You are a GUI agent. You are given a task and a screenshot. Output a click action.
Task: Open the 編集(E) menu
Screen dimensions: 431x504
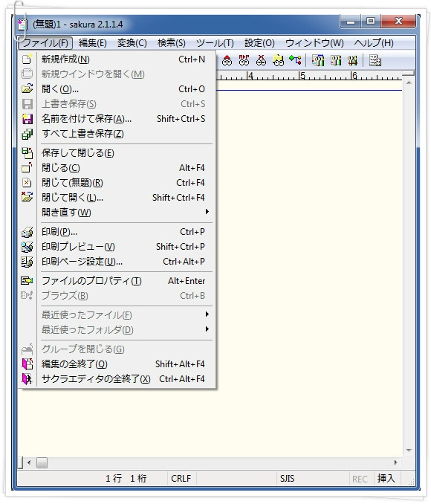click(93, 43)
